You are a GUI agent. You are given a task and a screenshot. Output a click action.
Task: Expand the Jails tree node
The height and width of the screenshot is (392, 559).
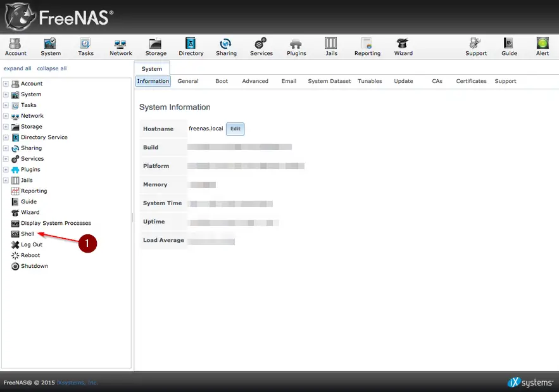6,180
